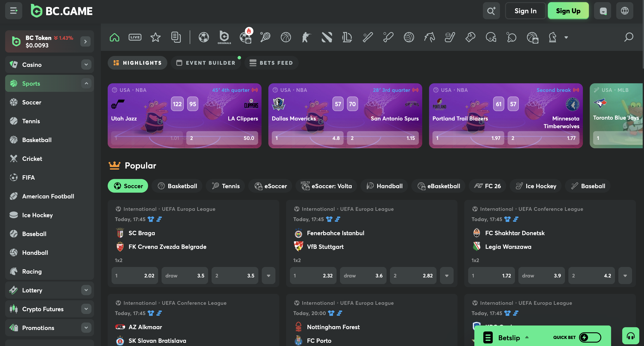
Task: Open more sports dropdown arrow
Action: point(566,37)
